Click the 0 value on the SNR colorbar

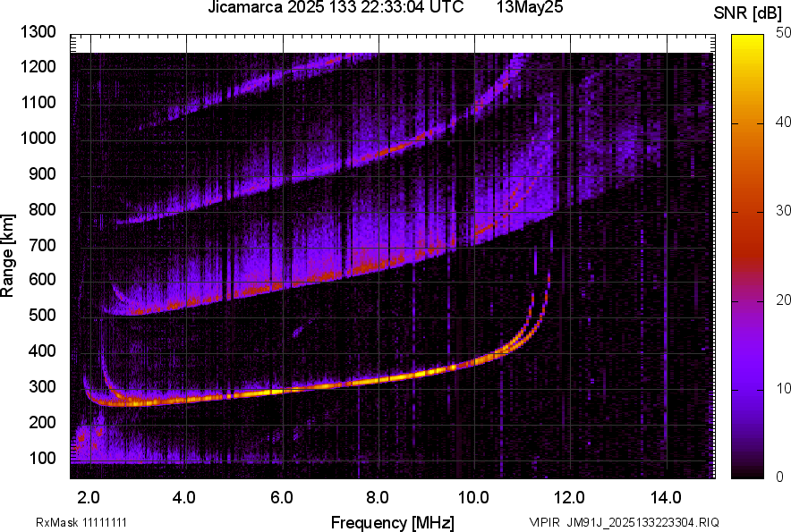pos(780,477)
